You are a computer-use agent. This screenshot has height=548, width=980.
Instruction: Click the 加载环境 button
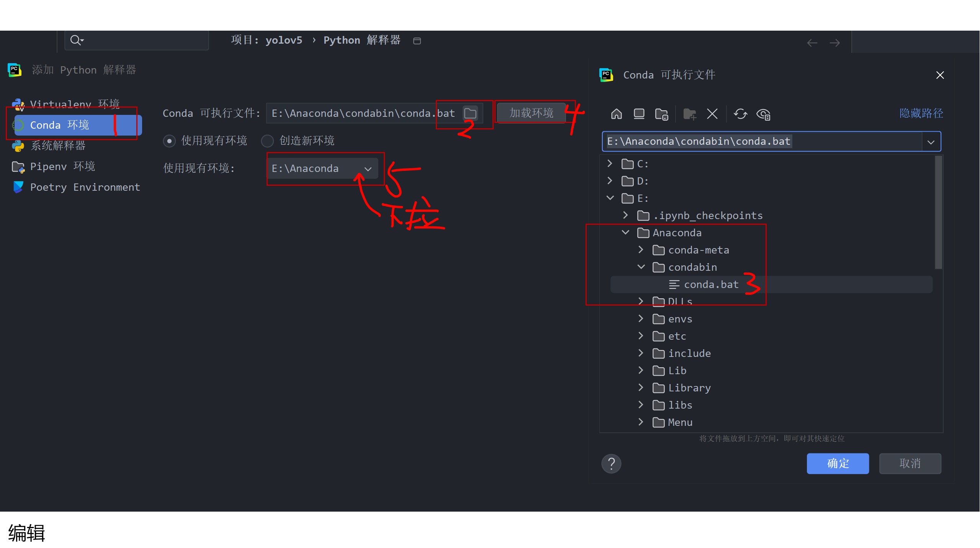point(531,113)
